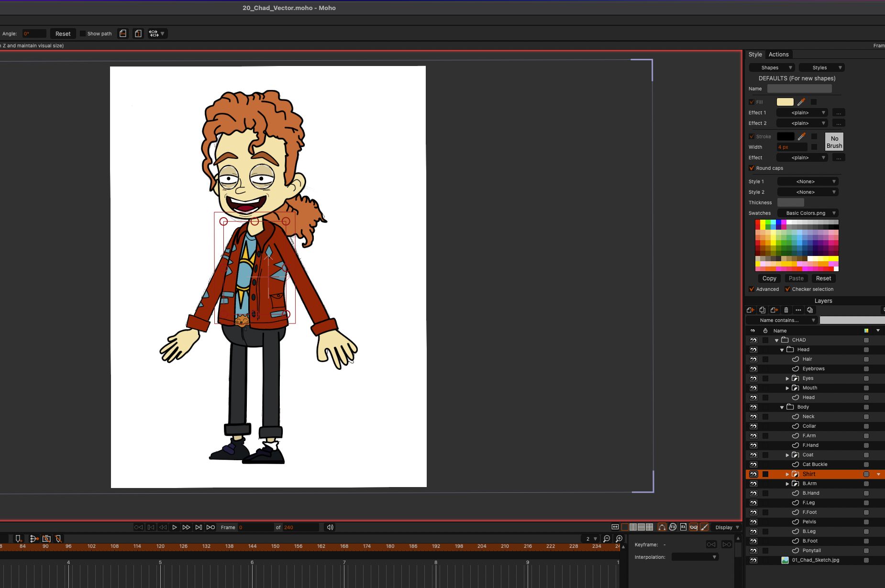
Task: Open the Effect 1 plain dropdown
Action: [802, 112]
